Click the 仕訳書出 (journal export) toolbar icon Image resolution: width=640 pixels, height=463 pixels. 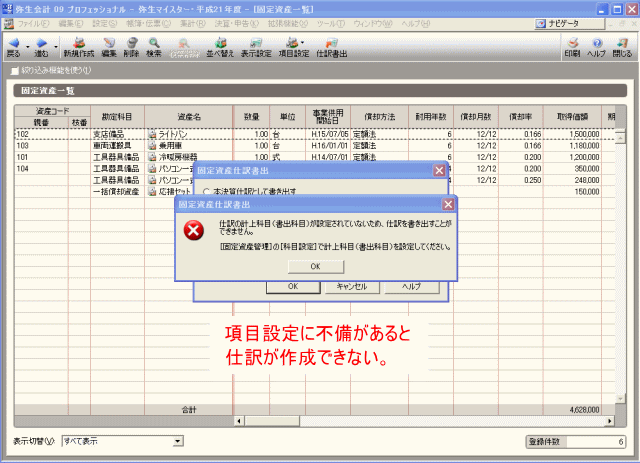pos(331,47)
